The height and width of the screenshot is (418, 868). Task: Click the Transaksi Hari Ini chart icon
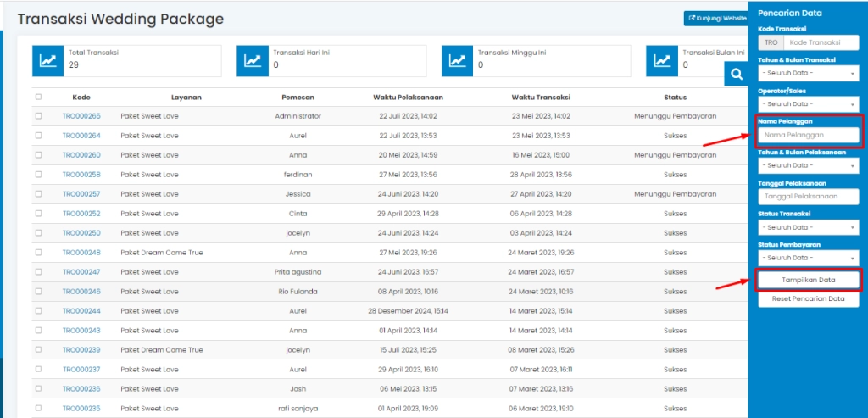[x=253, y=61]
